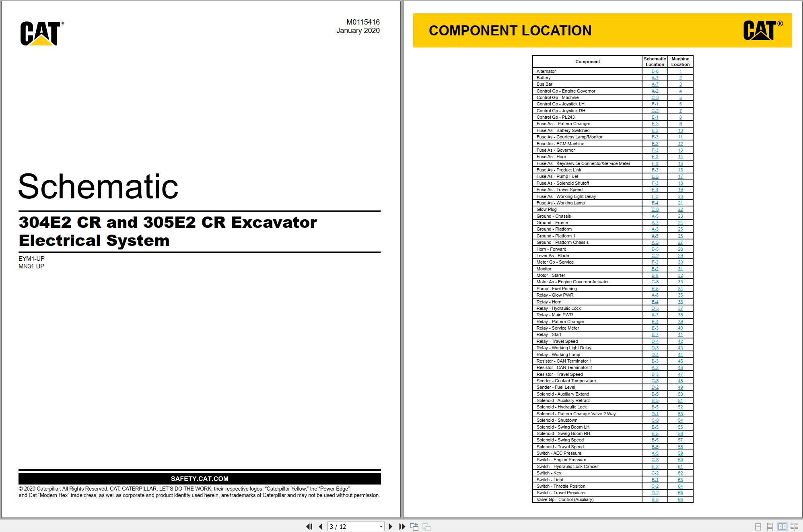Image resolution: width=803 pixels, height=532 pixels.
Task: Open Control Gp - Engine Governor link A-2
Action: (x=655, y=91)
